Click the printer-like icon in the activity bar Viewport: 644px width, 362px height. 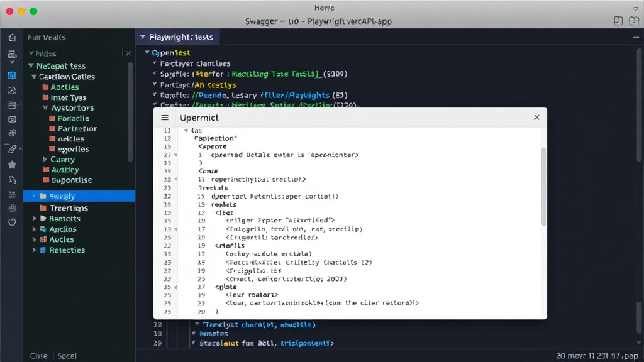click(x=13, y=53)
